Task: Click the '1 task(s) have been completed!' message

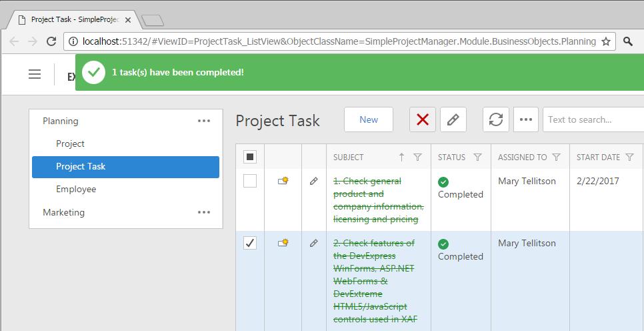Action: (x=178, y=72)
